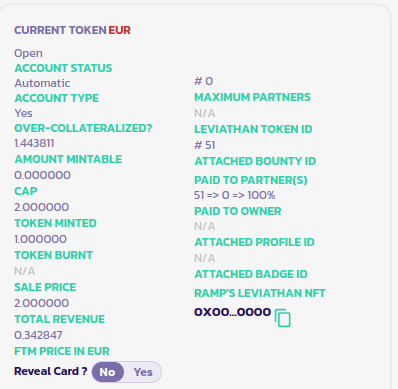The image size is (398, 389).
Task: Click the ATTACHED BADGE ID label
Action: 251,274
